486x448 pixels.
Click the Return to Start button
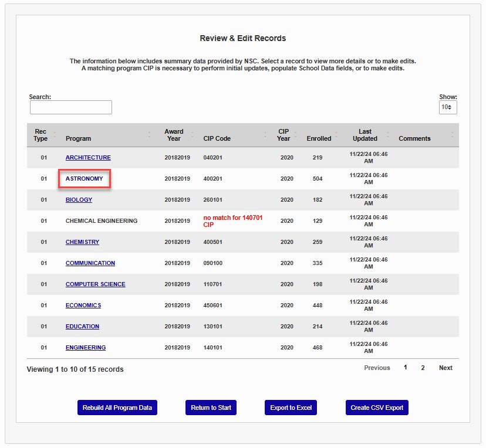click(211, 408)
